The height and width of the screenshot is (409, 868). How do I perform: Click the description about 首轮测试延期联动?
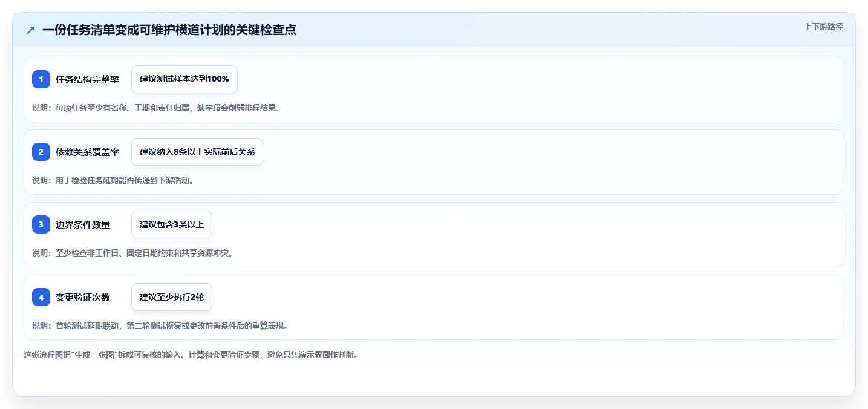click(x=160, y=326)
